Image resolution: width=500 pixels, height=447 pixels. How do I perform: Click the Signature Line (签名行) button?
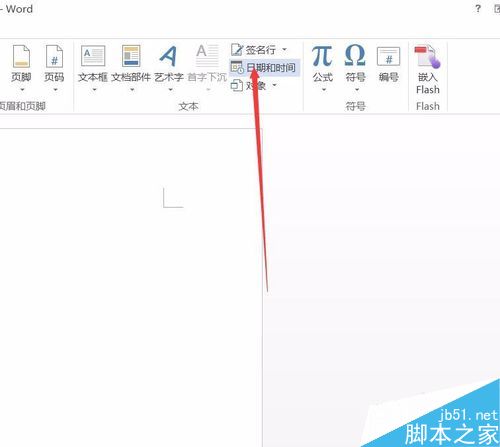coord(253,50)
